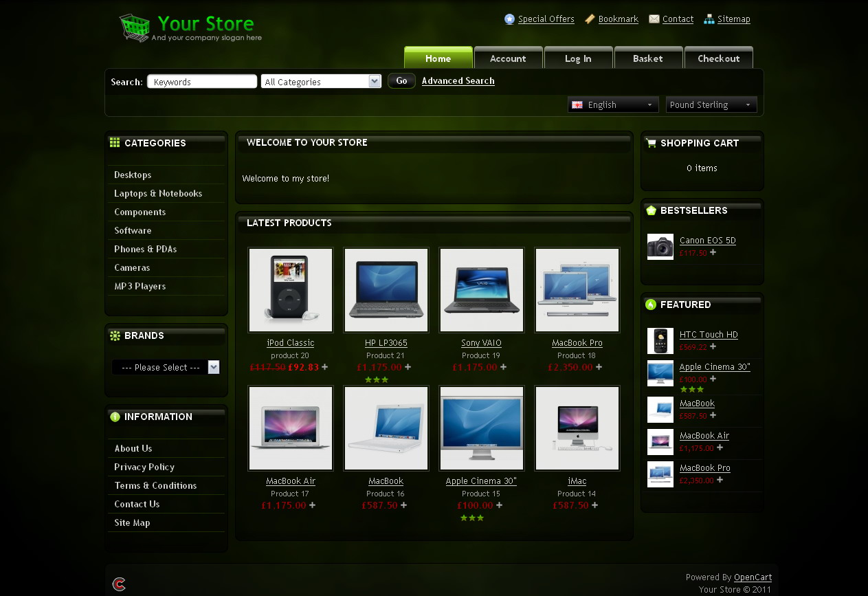Open the Pound Sterling currency selector
The height and width of the screenshot is (596, 868).
coord(711,104)
